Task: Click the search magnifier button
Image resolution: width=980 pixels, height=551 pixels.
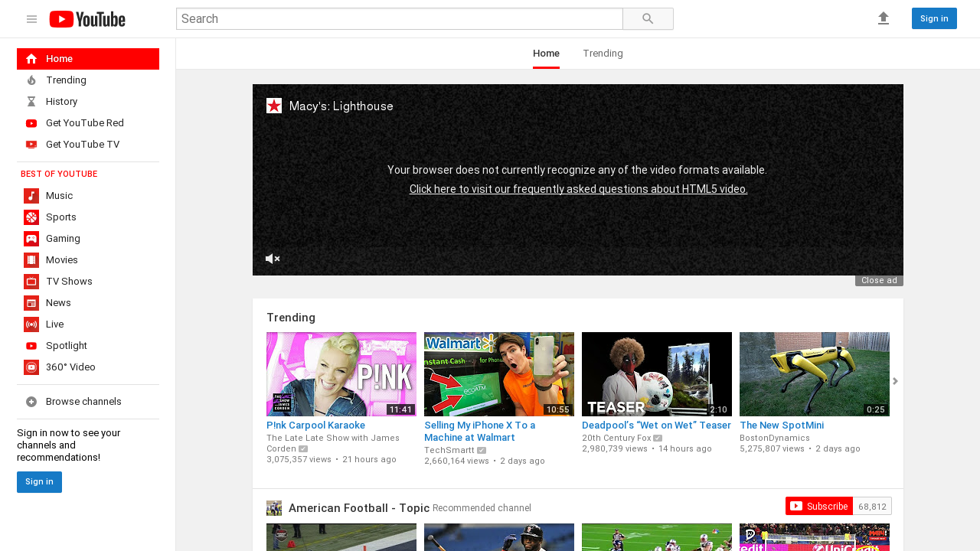Action: pos(648,19)
